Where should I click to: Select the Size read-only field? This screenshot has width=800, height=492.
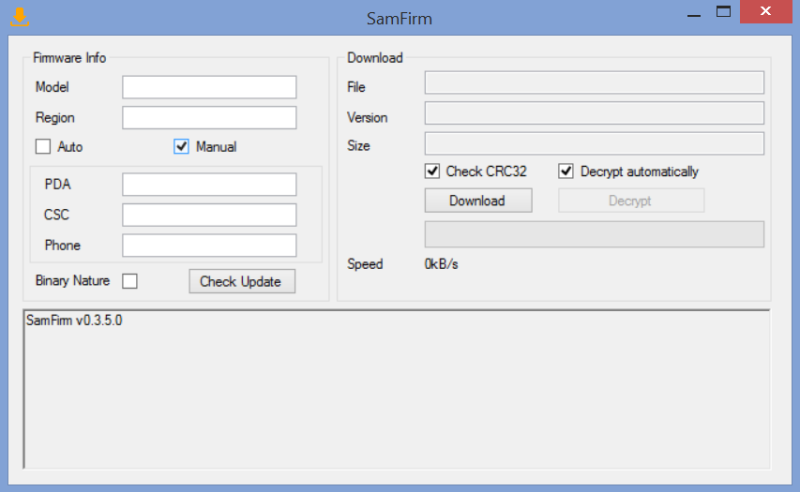pos(594,143)
